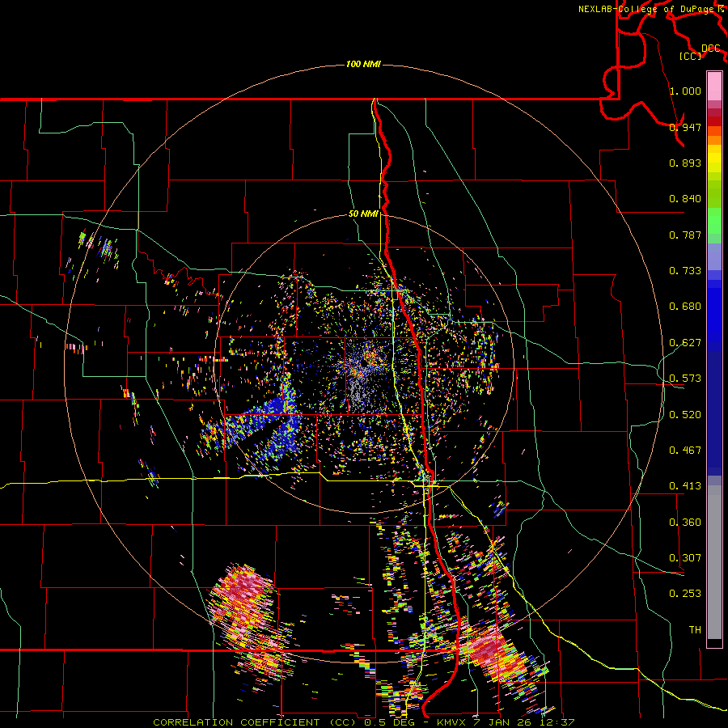Select the 0.947 scale value
Viewport: 728px width, 728px height.
(x=685, y=127)
